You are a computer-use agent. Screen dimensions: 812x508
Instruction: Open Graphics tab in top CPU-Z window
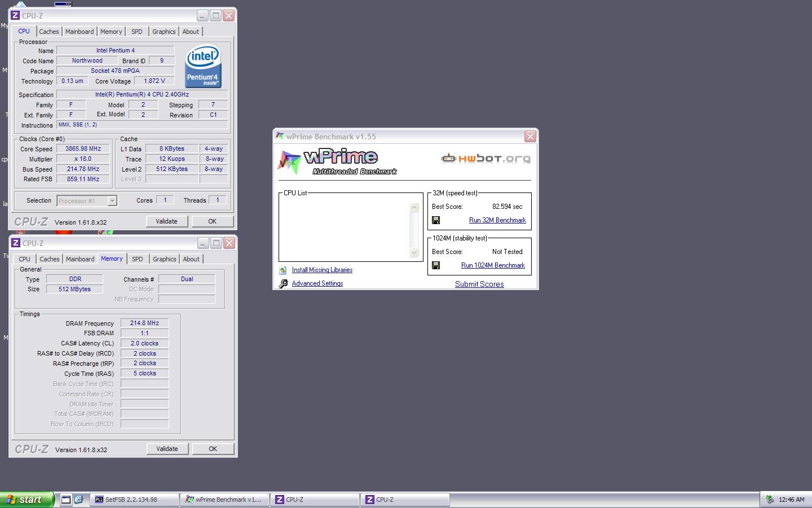tap(164, 32)
